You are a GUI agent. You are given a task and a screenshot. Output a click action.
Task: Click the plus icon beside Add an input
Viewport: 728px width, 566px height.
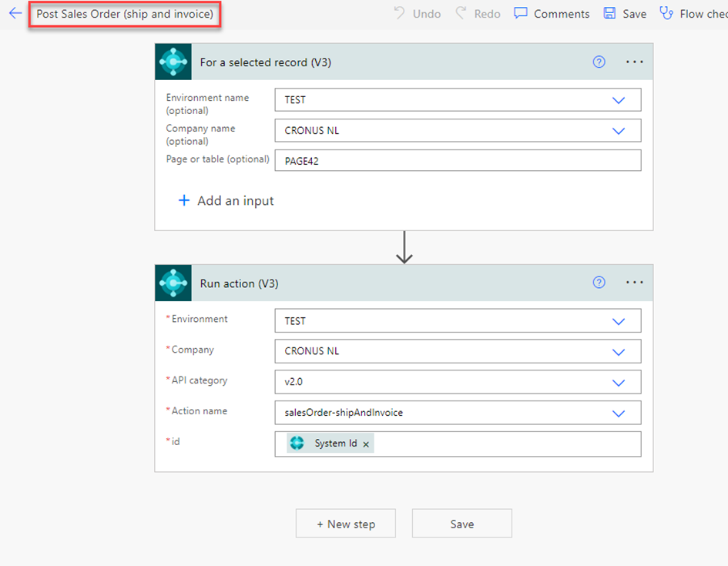click(x=184, y=200)
